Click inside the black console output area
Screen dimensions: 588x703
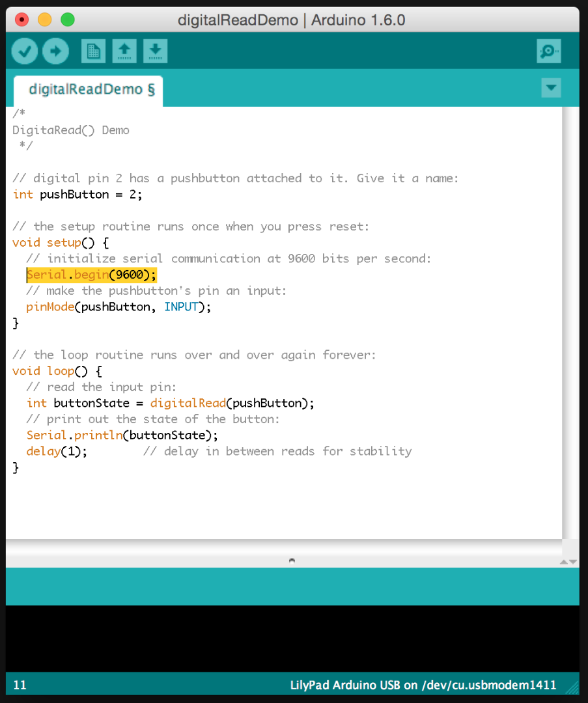coord(292,638)
